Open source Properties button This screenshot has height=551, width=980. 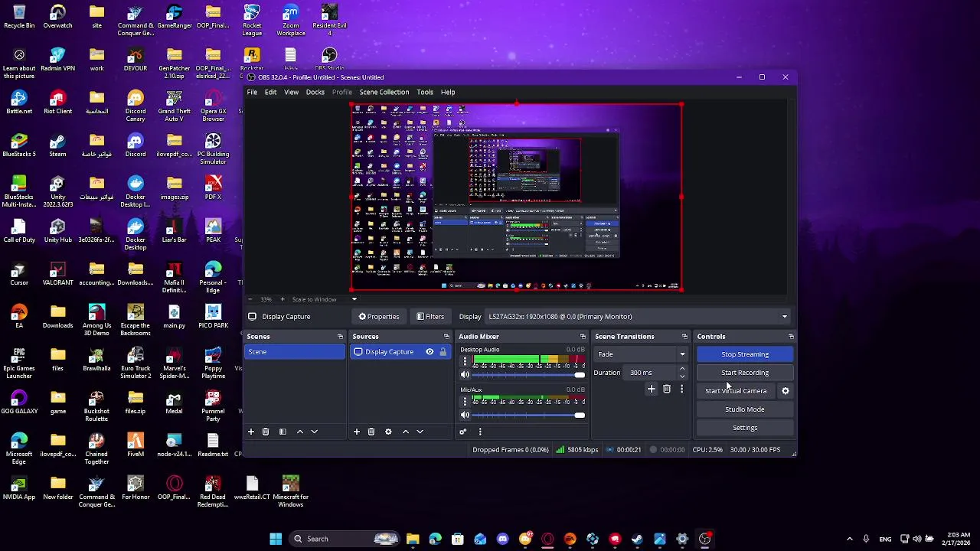[x=378, y=317]
